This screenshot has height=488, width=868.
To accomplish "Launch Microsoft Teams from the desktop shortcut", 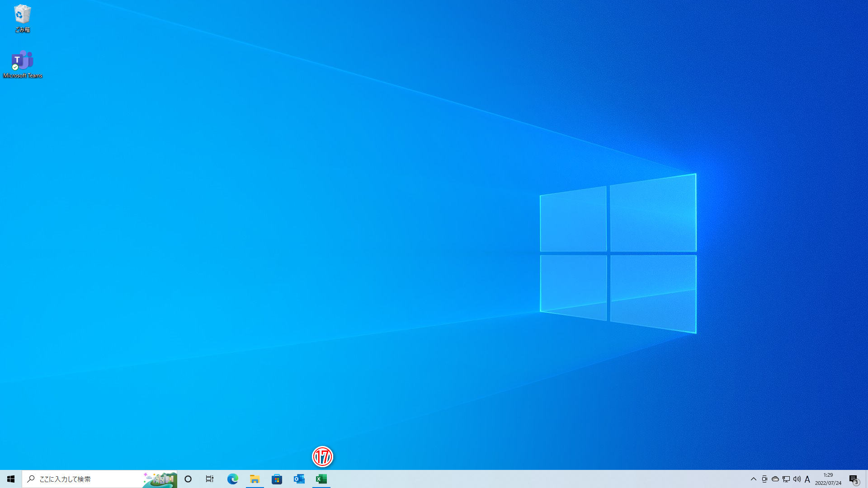I will 23,60.
